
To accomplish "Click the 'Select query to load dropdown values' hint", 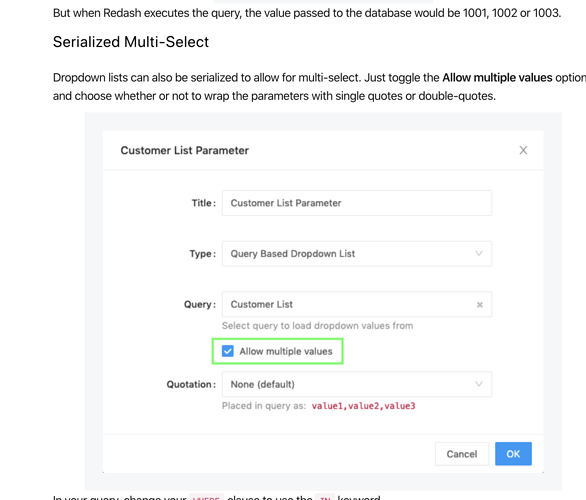I will click(317, 325).
